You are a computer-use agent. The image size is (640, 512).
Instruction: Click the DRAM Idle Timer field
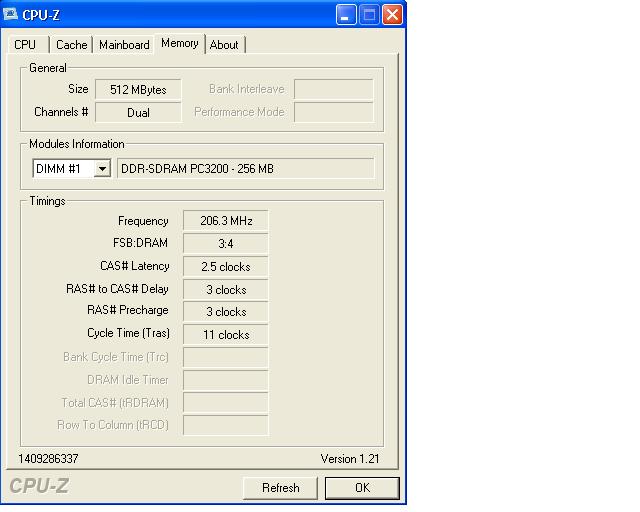click(x=226, y=380)
